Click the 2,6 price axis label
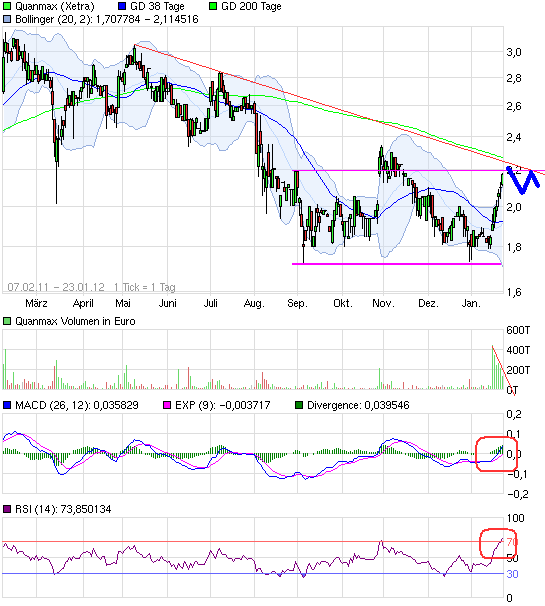This screenshot has width=545, height=606. click(x=514, y=106)
